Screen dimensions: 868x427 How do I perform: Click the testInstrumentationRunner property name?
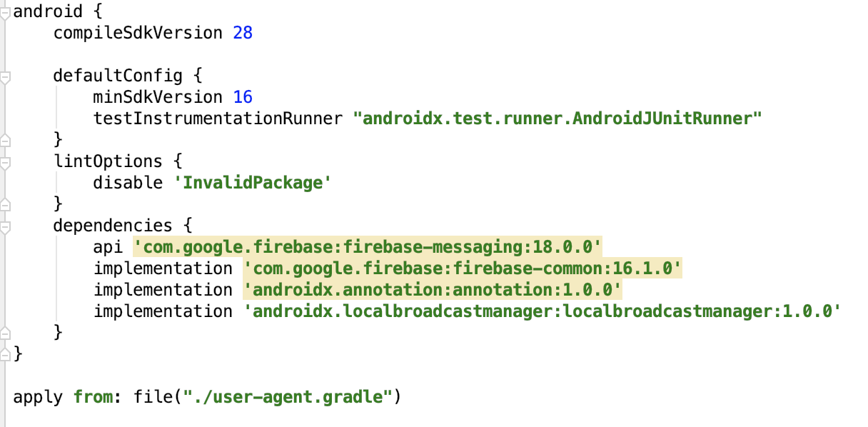click(218, 119)
